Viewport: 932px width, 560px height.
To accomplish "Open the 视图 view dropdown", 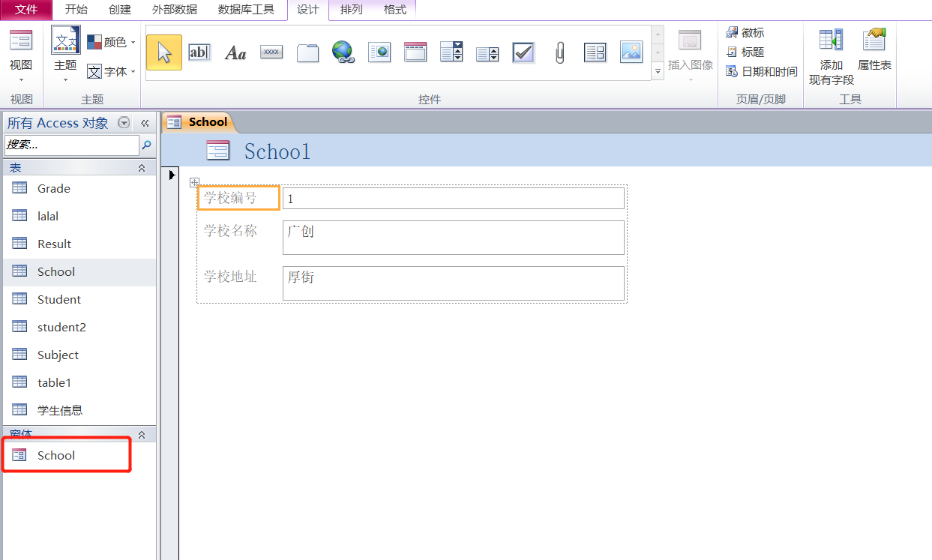I will [21, 71].
